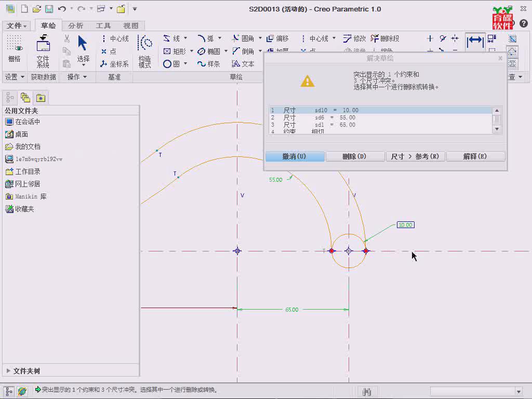
Task: Click the 尺寸 > 参考(R) button
Action: click(415, 156)
